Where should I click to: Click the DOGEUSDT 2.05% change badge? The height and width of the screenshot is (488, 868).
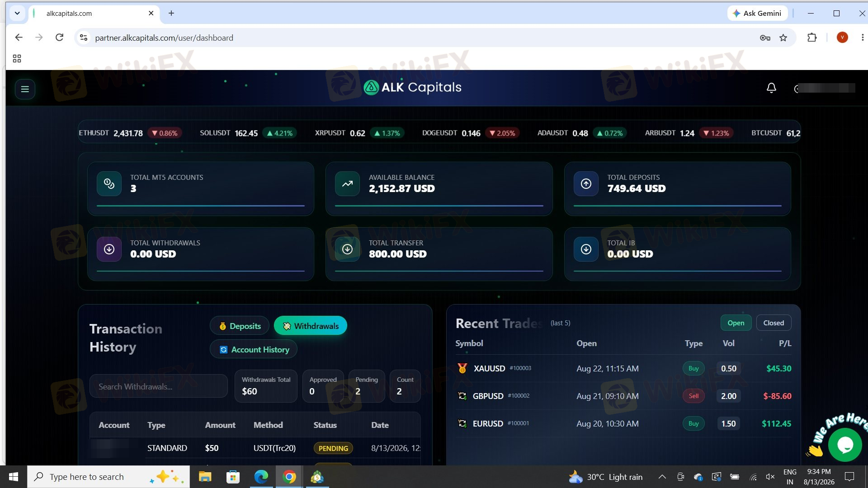point(502,133)
